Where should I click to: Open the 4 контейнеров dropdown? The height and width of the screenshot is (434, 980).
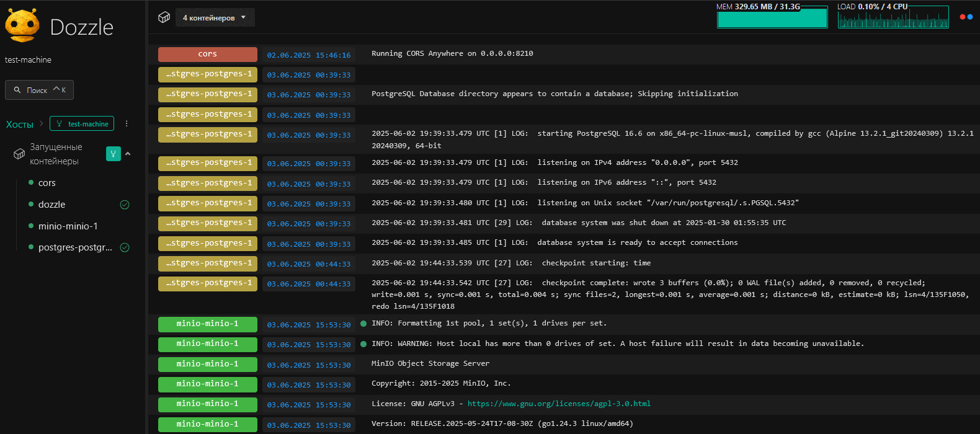215,17
